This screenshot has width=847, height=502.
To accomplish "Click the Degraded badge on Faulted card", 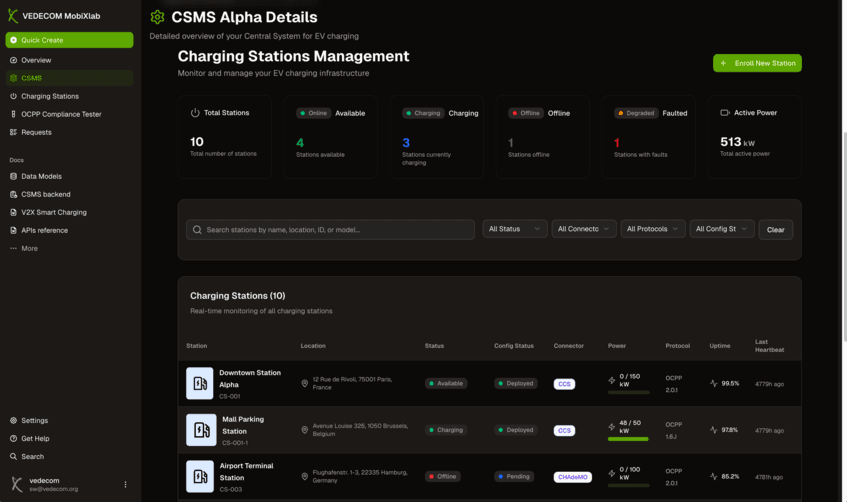I will pos(636,113).
